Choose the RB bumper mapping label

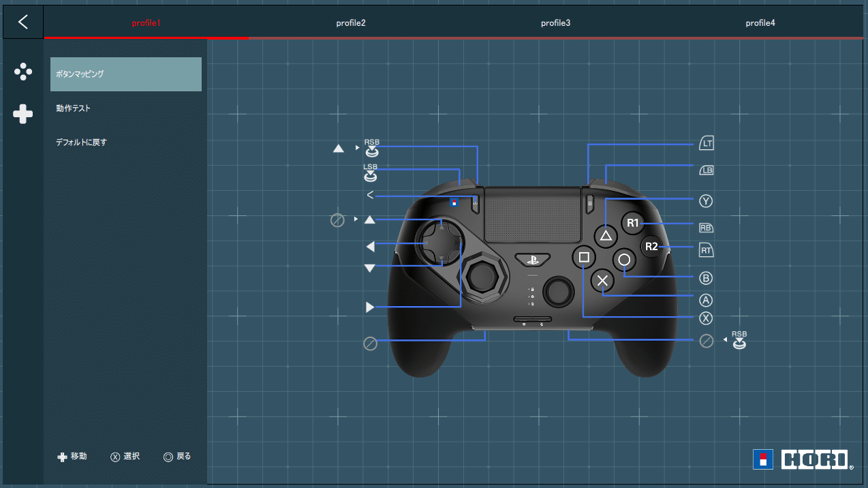pyautogui.click(x=707, y=227)
